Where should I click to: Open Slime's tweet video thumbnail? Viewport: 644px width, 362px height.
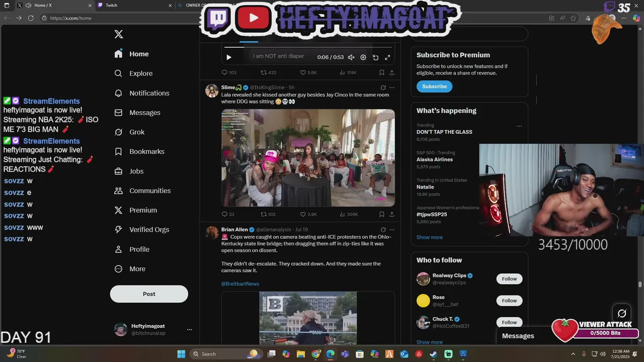click(x=308, y=157)
